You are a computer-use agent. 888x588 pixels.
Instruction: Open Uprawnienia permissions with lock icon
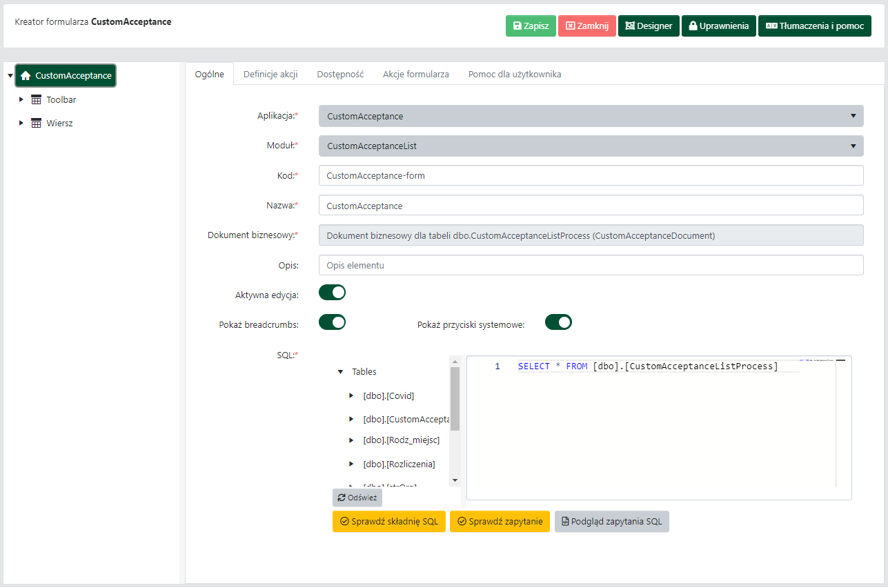point(718,26)
